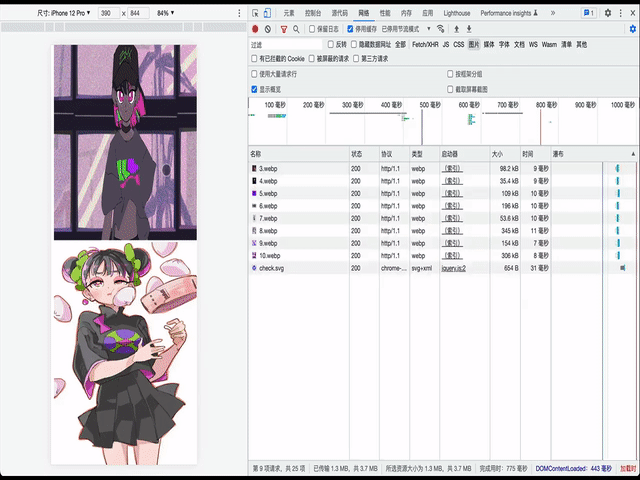Open the issues counter badge showing 1

click(x=589, y=13)
